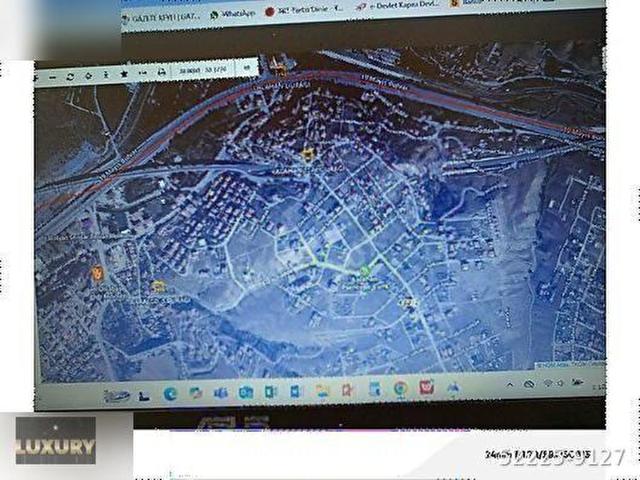Open Google Chrome from the taskbar
Screen dimensions: 640x480
click(x=400, y=388)
